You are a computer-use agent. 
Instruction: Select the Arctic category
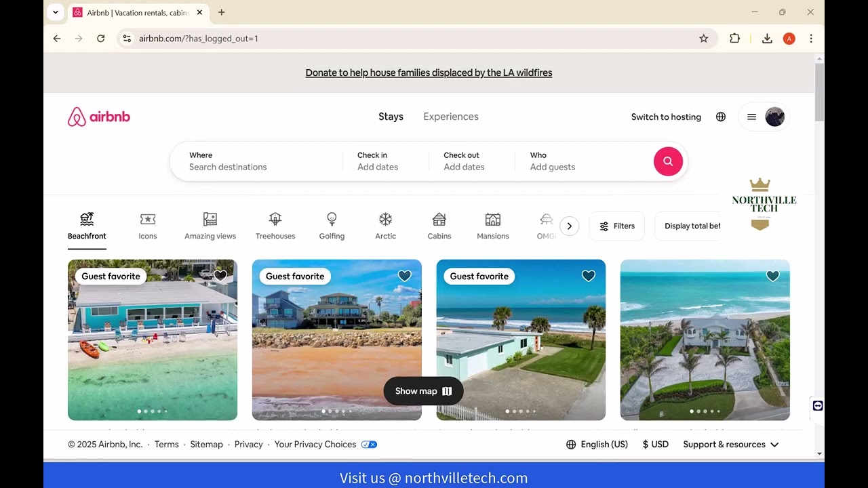click(x=385, y=226)
